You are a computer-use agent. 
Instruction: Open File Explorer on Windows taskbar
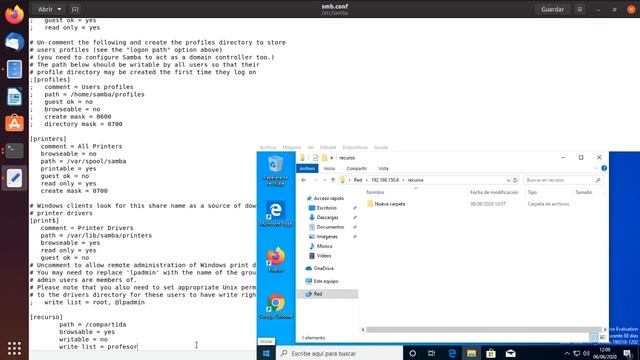tap(471, 353)
